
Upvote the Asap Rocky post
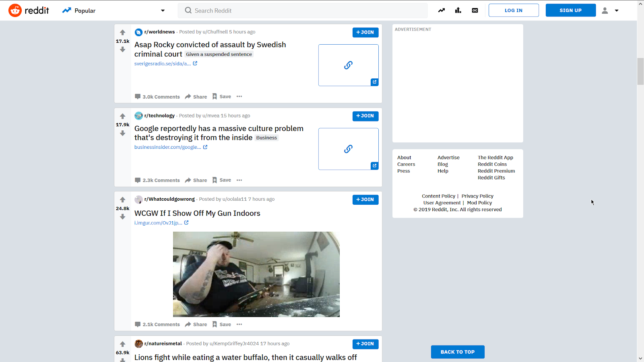coord(123,33)
